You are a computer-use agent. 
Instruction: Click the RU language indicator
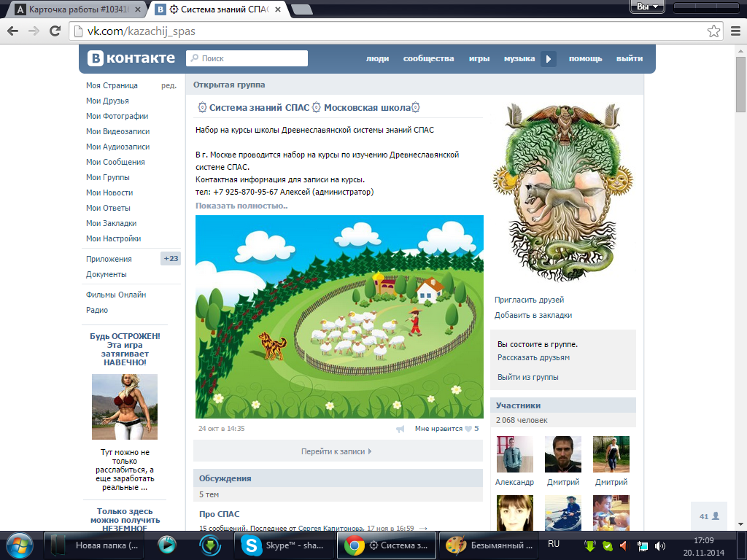coord(554,544)
